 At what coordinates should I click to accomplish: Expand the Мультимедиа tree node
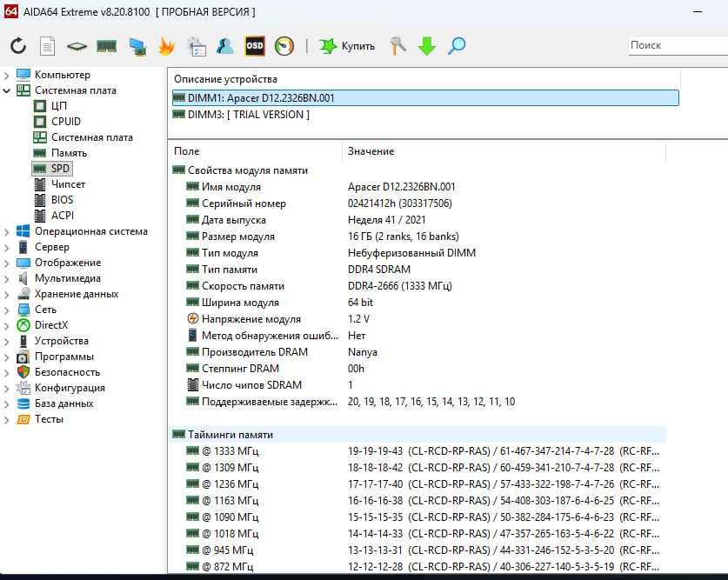coord(6,279)
